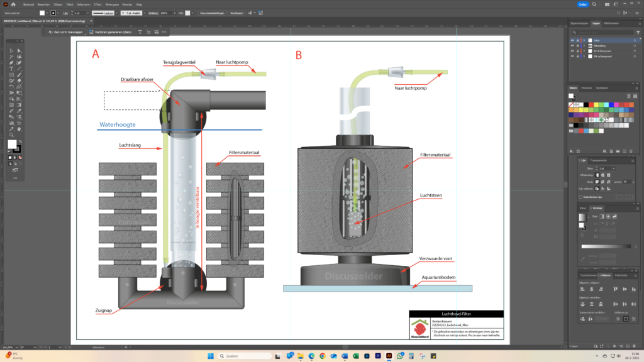Click horizontal align left icon
The width and height of the screenshot is (644, 362).
point(582,289)
